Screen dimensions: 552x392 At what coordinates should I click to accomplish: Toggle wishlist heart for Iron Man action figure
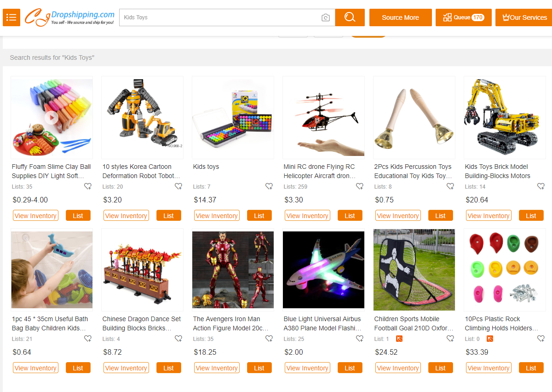click(x=269, y=339)
